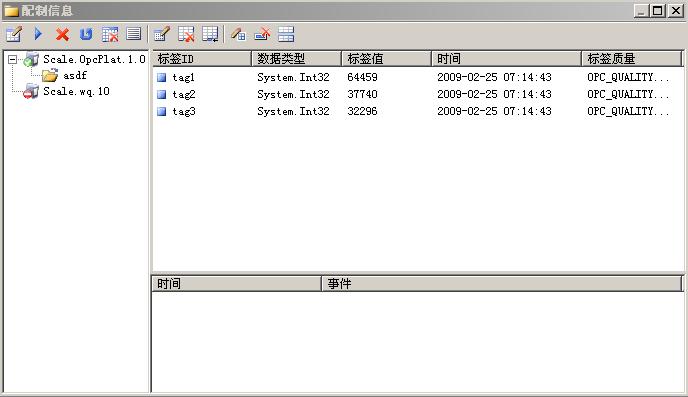Click the stacked rows layout icon

(286, 34)
